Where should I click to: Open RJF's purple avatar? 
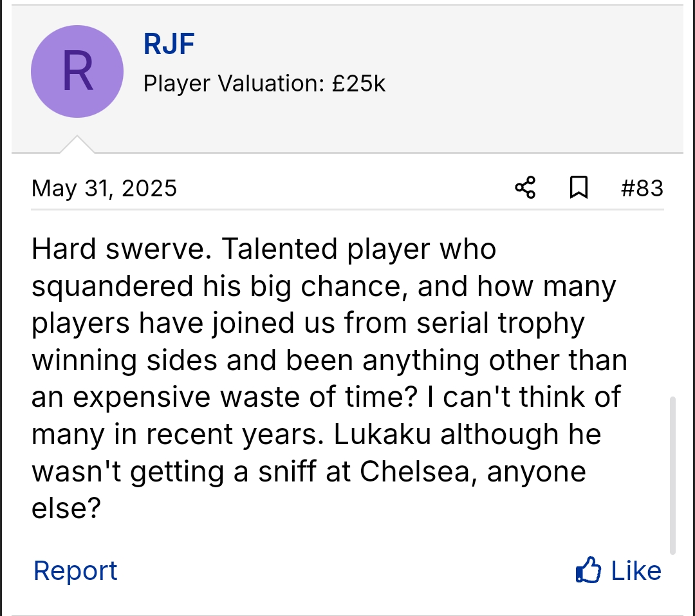77,71
